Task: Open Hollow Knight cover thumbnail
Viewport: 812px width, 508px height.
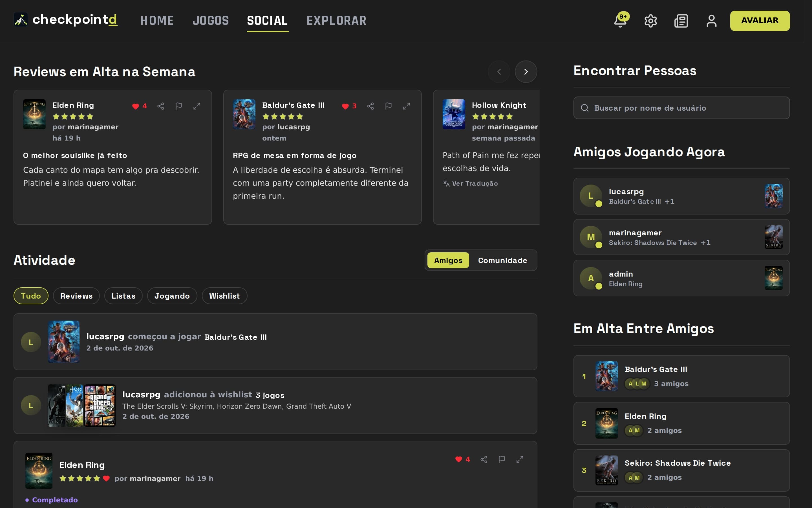Action: tap(454, 114)
